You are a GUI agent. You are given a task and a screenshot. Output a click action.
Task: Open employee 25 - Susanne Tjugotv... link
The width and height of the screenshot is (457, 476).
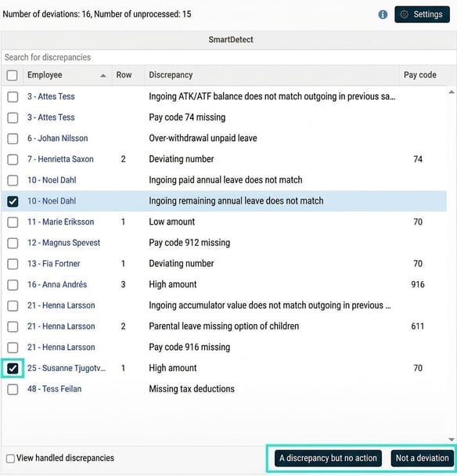point(67,368)
